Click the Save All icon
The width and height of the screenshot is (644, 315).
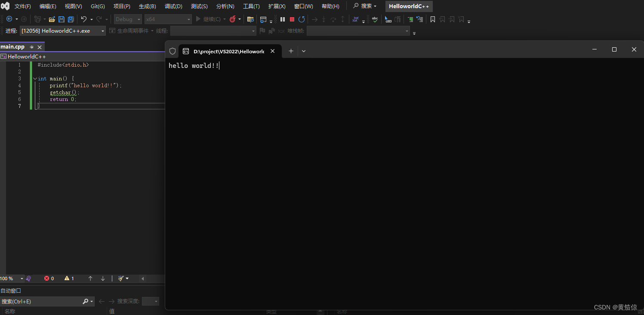(71, 19)
